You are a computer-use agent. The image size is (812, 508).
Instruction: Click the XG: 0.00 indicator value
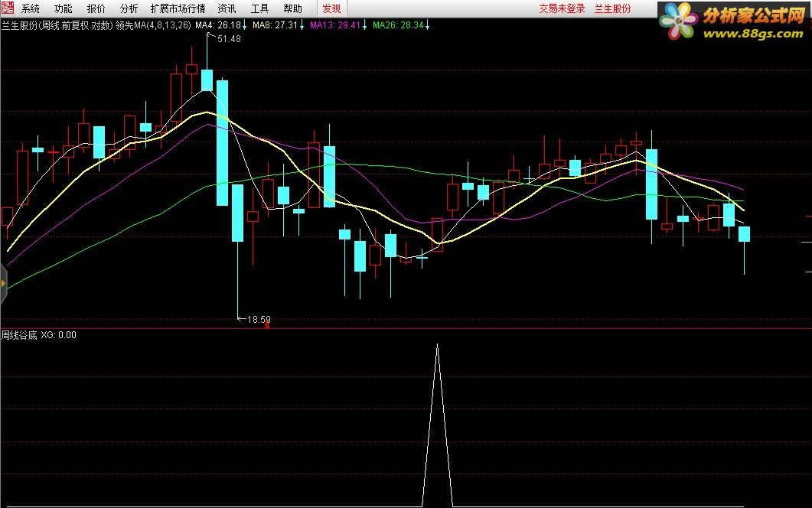click(58, 335)
